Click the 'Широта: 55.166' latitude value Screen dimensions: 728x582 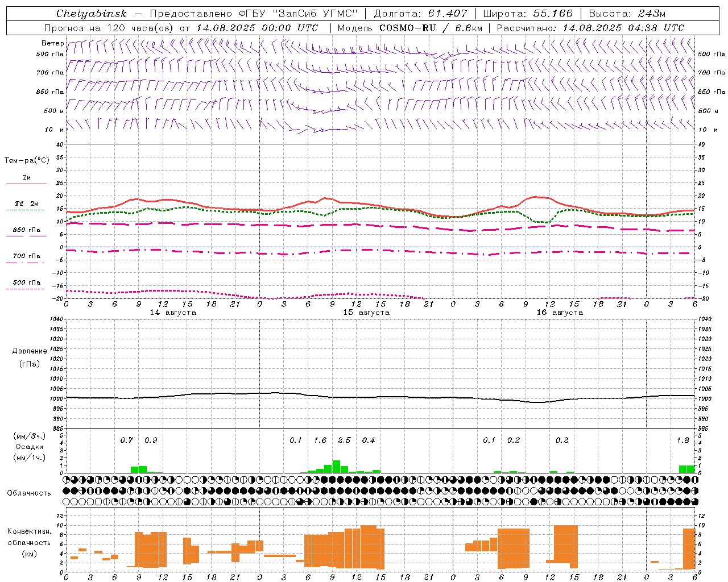528,14
